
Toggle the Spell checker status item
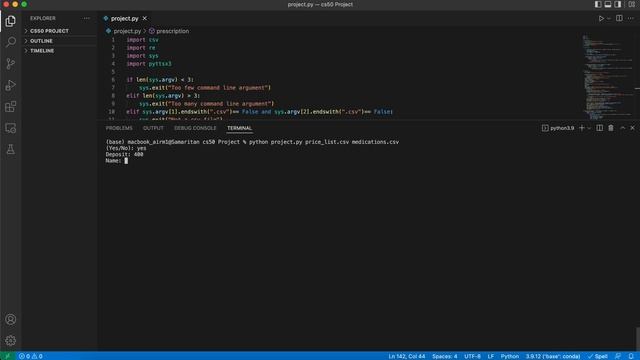pyautogui.click(x=598, y=356)
